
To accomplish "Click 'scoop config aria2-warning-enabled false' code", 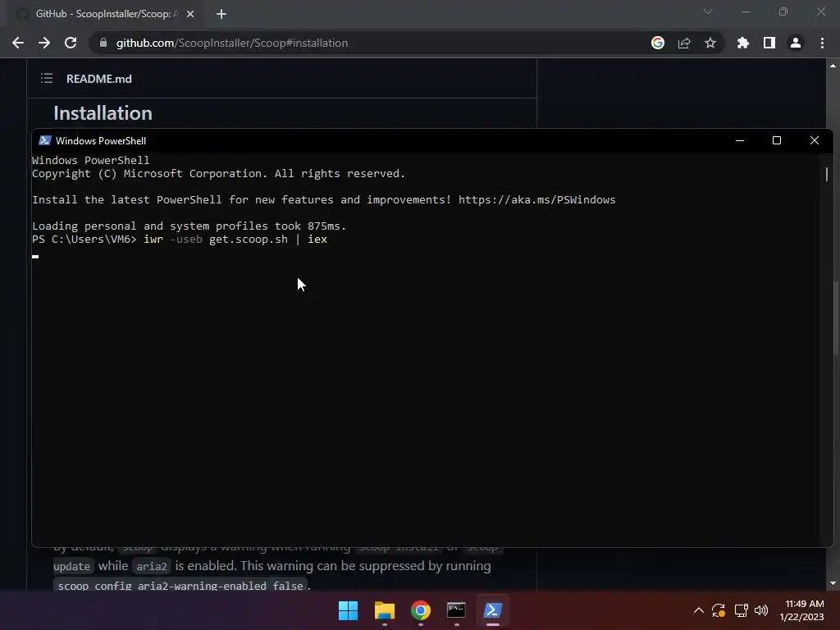I will tap(180, 586).
